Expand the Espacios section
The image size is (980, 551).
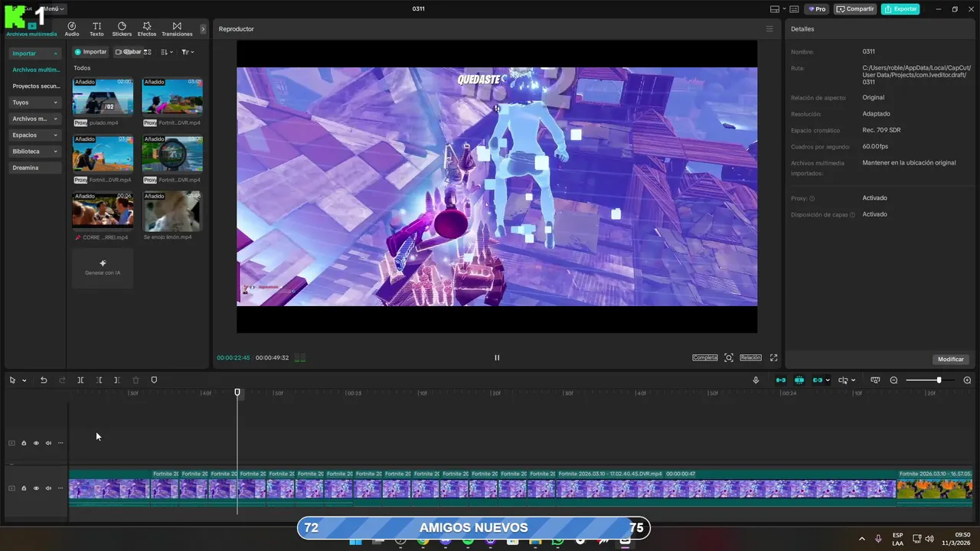[35, 135]
